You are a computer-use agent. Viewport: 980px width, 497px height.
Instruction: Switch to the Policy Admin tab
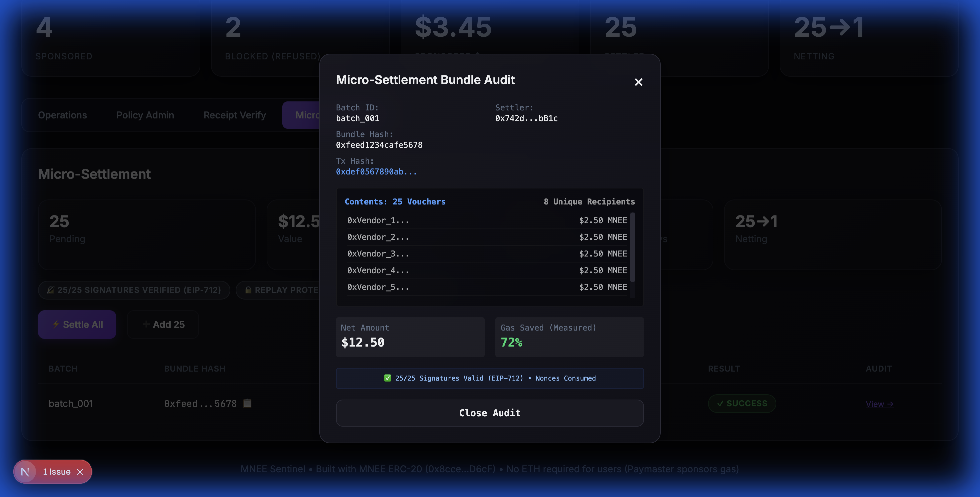pyautogui.click(x=145, y=115)
